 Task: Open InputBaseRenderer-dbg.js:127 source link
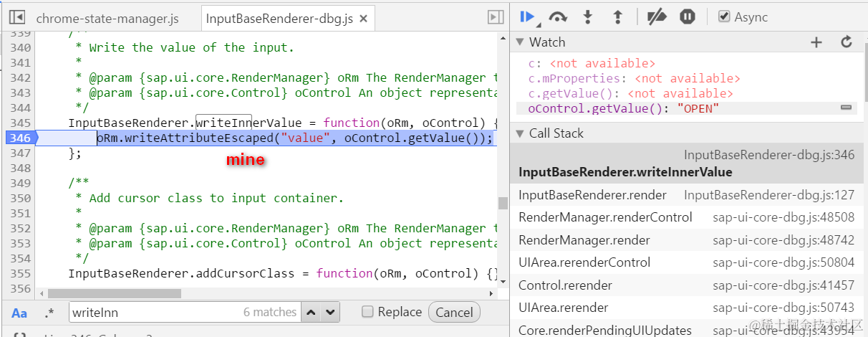click(769, 195)
